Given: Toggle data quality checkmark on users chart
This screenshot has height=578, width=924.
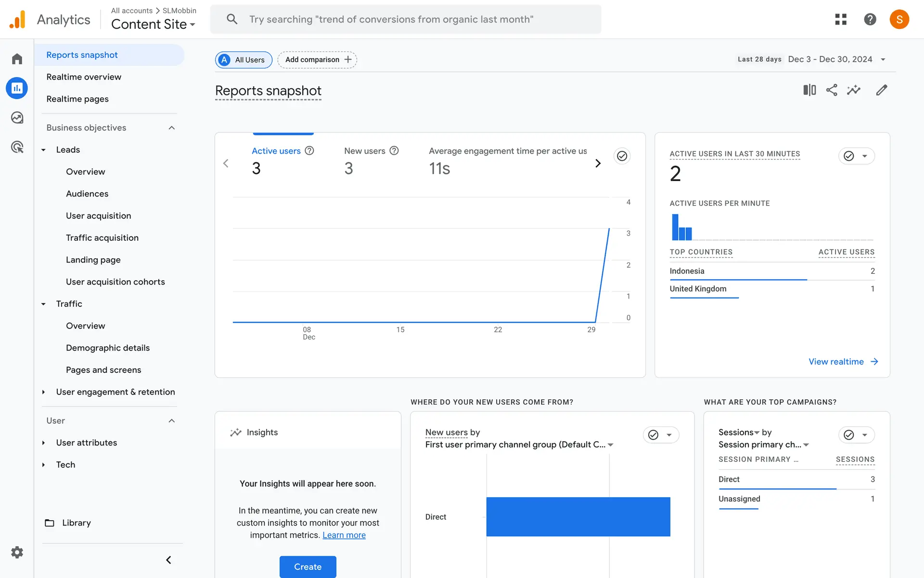Looking at the screenshot, I should click(622, 156).
